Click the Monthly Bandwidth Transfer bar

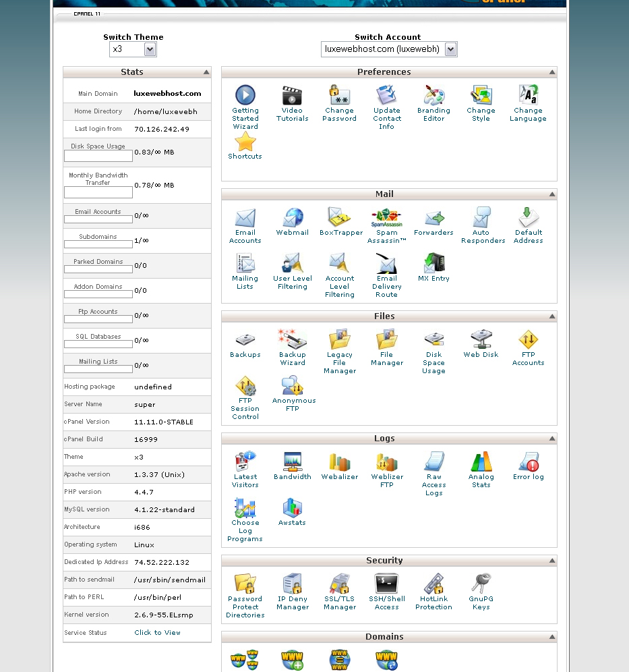[98, 192]
